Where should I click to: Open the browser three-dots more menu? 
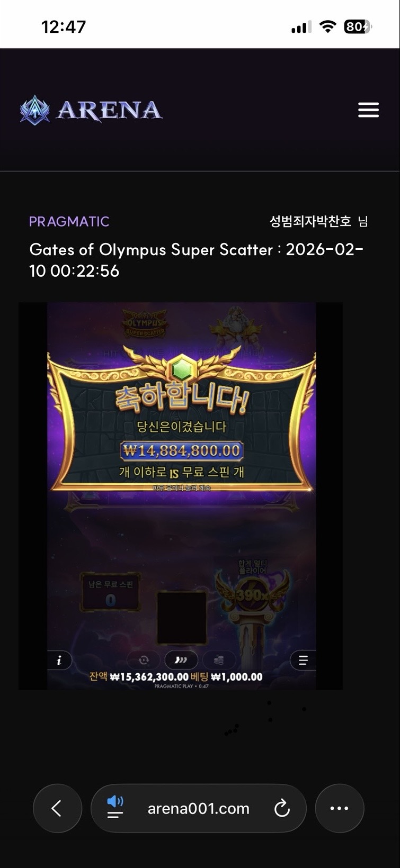(339, 808)
